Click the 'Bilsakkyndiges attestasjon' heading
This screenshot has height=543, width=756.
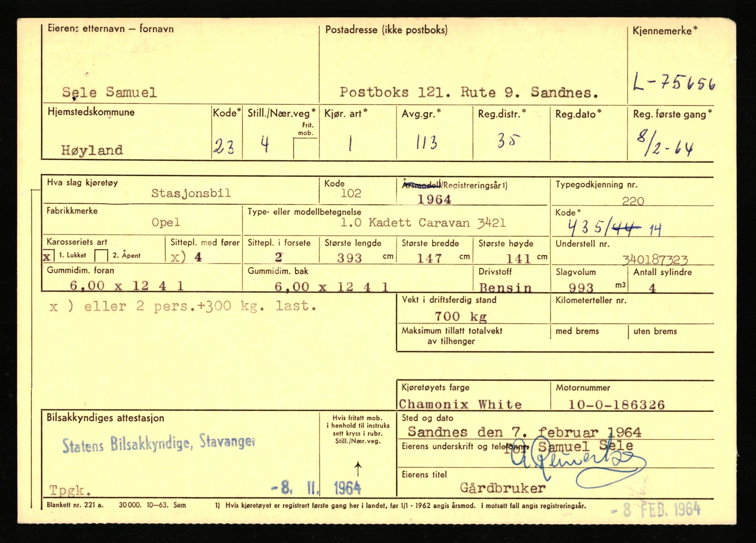(x=105, y=418)
